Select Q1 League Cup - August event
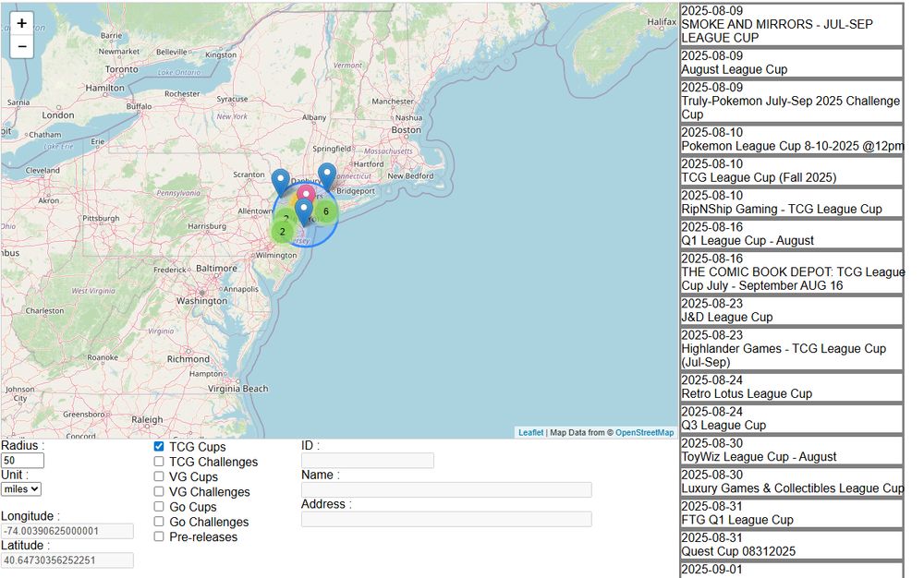 click(792, 235)
